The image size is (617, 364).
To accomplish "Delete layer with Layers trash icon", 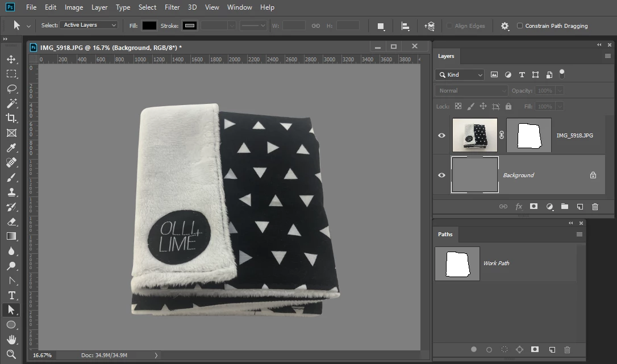I will pos(595,207).
